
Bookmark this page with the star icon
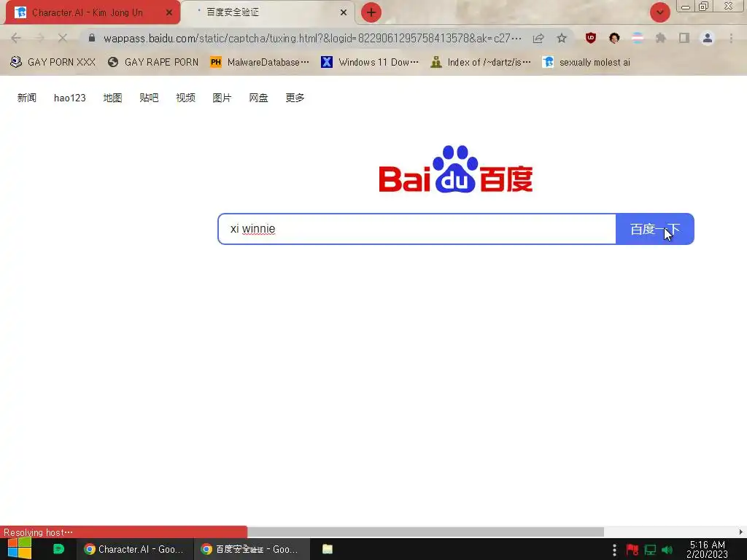[x=562, y=38]
